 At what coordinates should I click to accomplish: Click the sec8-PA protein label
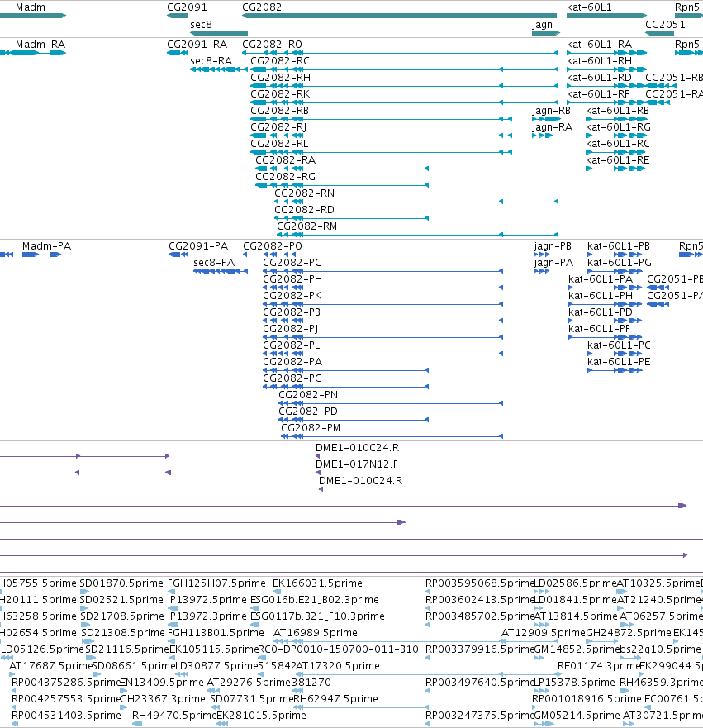point(214,263)
